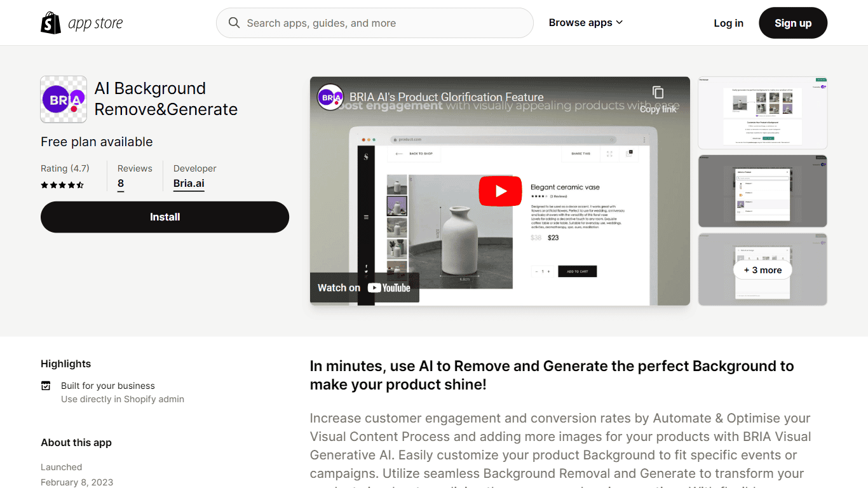The width and height of the screenshot is (868, 488).
Task: Open the Bria.ai developer page
Action: pyautogui.click(x=188, y=183)
